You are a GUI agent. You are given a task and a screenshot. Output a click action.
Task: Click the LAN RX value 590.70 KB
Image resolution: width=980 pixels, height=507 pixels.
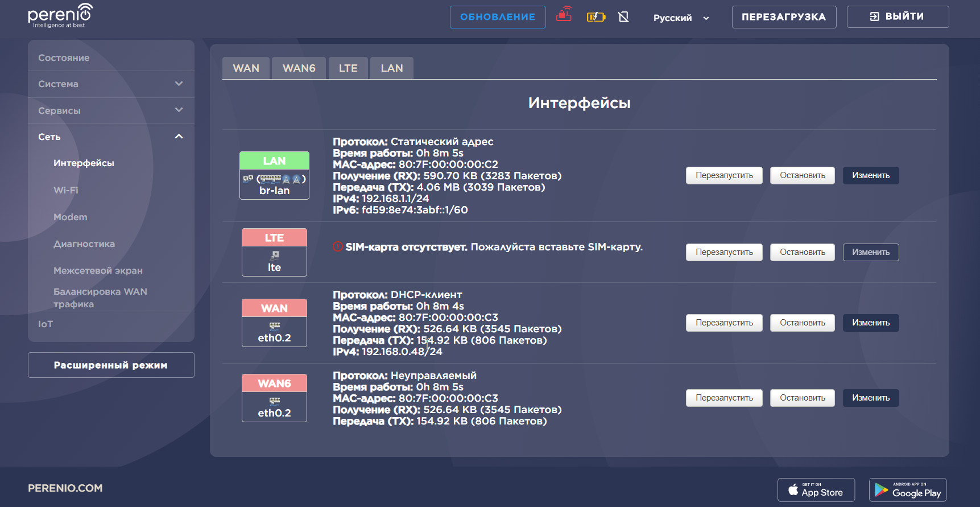(x=441, y=176)
